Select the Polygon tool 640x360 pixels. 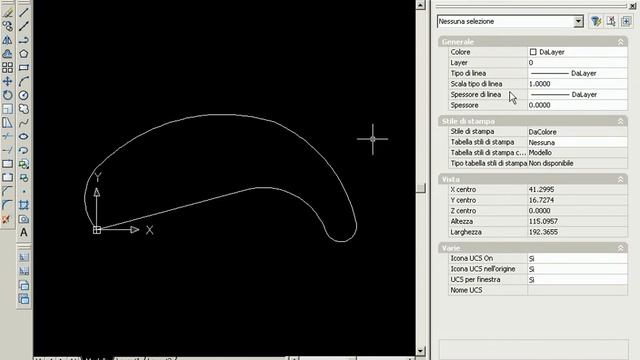[24, 53]
